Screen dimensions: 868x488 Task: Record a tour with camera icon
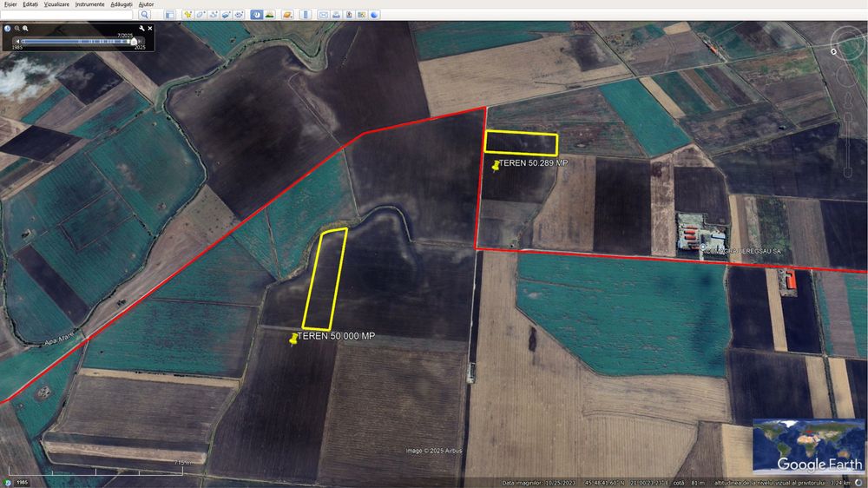239,15
